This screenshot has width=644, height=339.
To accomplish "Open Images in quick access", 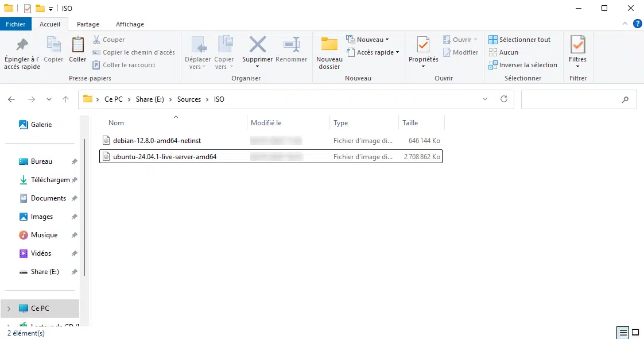I will [36, 217].
